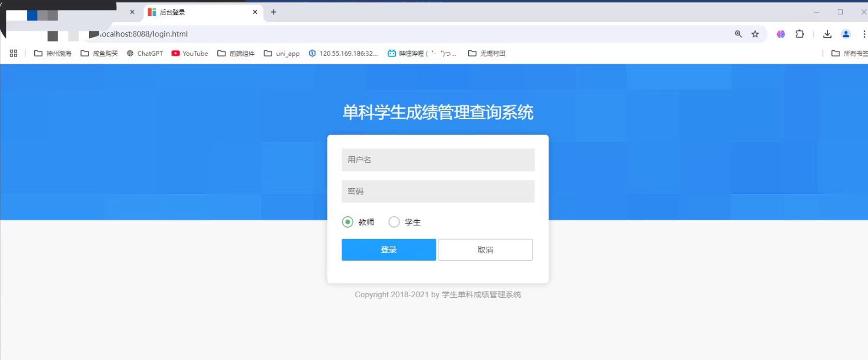The height and width of the screenshot is (360, 868).
Task: Click the 取消 button
Action: point(485,250)
